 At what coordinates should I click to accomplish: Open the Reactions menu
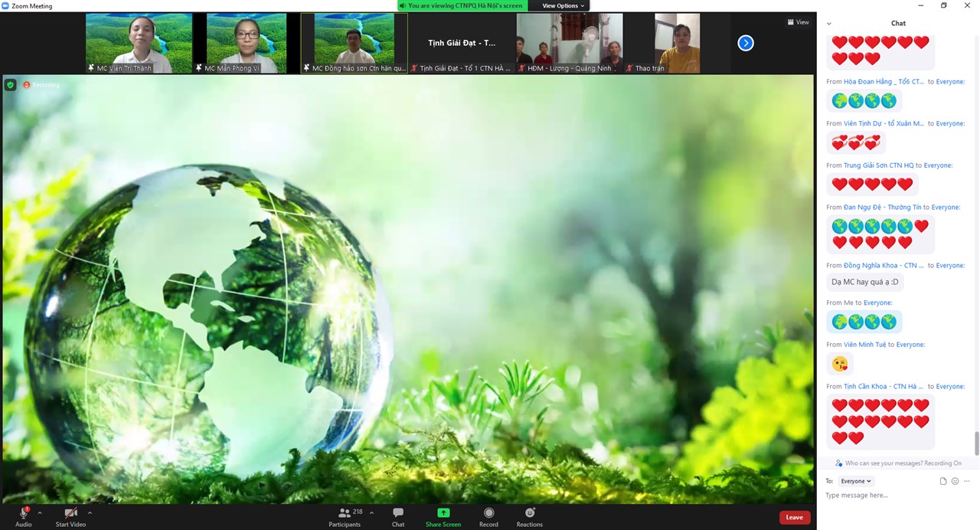pyautogui.click(x=529, y=517)
